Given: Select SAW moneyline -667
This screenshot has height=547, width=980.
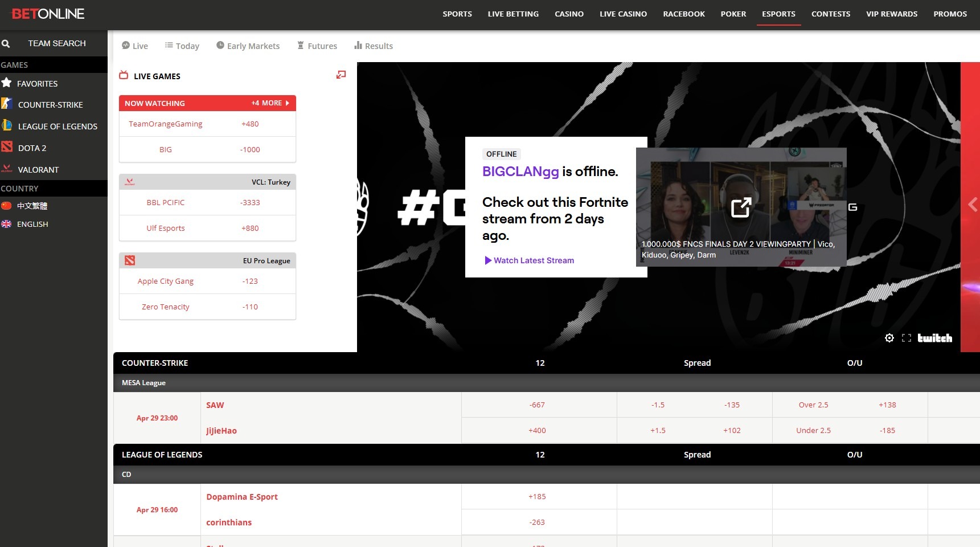Looking at the screenshot, I should point(539,405).
